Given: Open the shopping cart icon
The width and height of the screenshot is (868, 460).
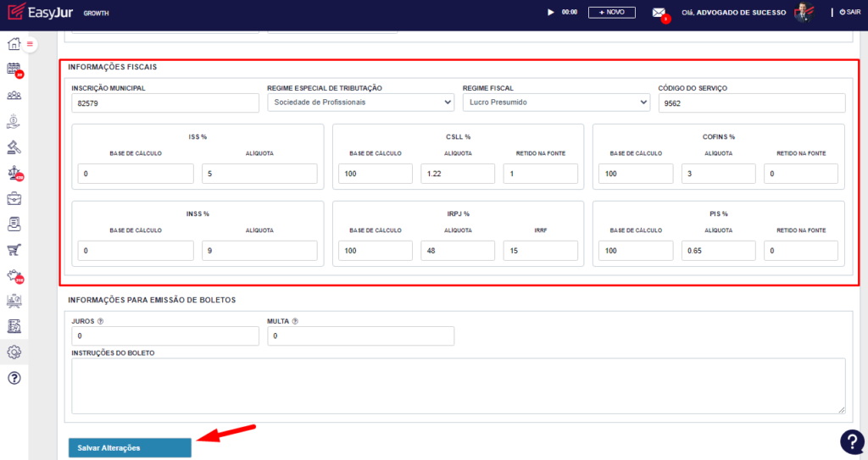Looking at the screenshot, I should [14, 250].
